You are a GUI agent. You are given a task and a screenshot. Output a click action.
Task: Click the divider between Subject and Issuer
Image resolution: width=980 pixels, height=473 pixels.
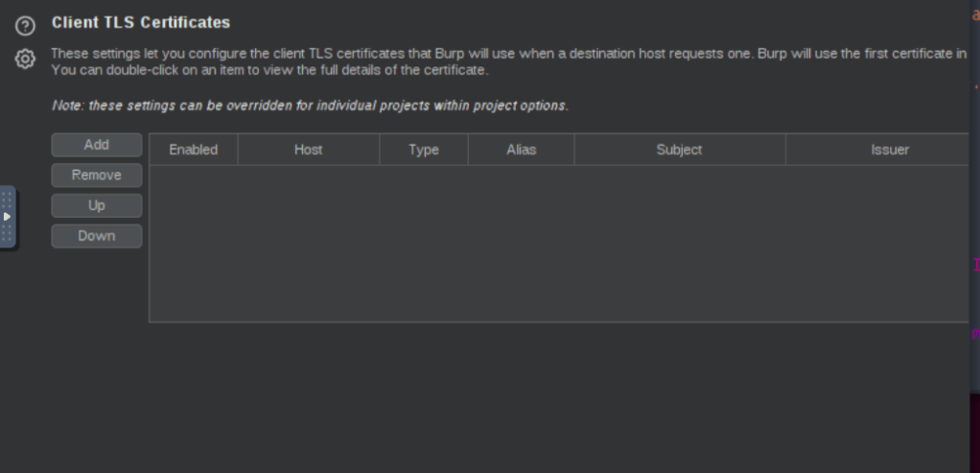point(785,150)
